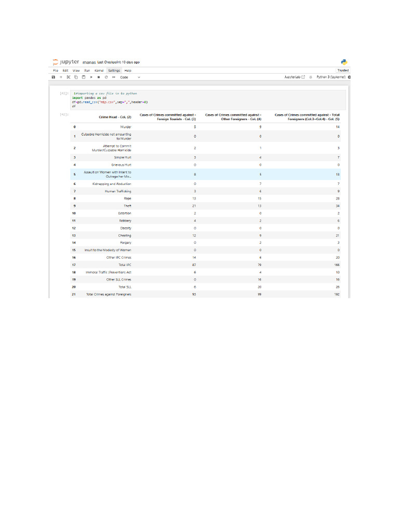Click the Trusted button
The height and width of the screenshot is (532, 399).
coord(343,70)
